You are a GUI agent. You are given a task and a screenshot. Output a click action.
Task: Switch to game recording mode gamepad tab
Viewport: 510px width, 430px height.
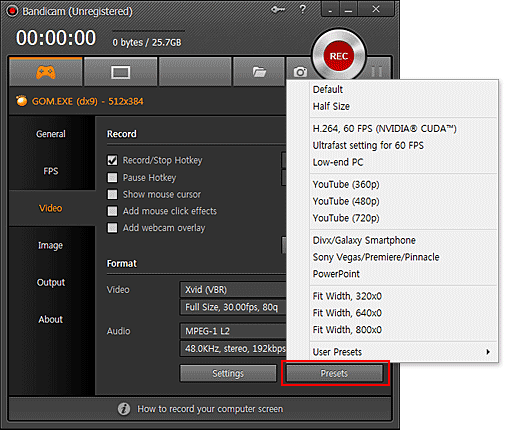46,72
